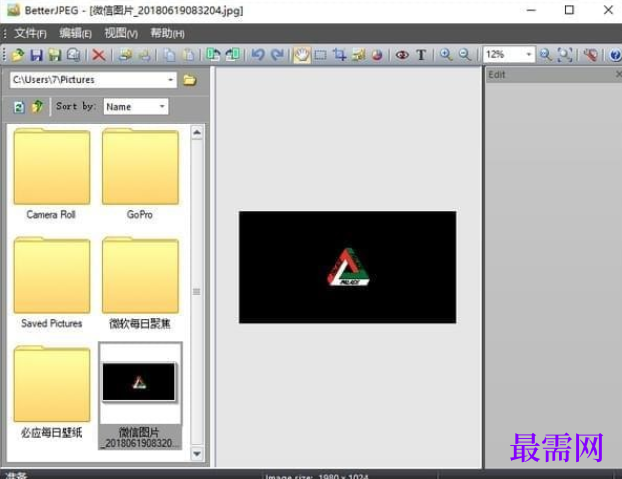Click the image preview in the canvas

pos(347,267)
